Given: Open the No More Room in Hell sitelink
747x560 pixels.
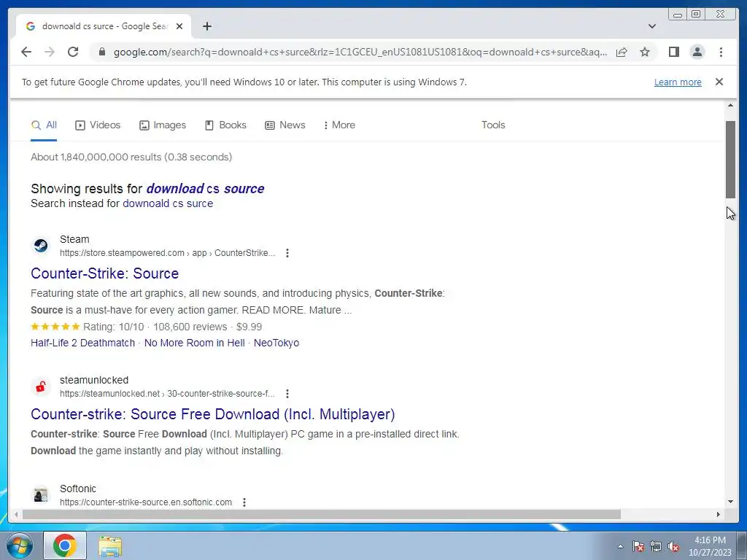Looking at the screenshot, I should click(194, 343).
